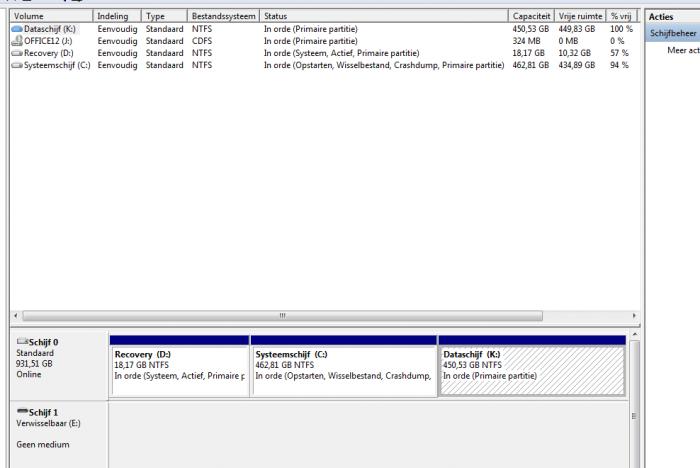The image size is (700, 468).
Task: Click the 10,32 GB free space cell
Action: [x=575, y=53]
